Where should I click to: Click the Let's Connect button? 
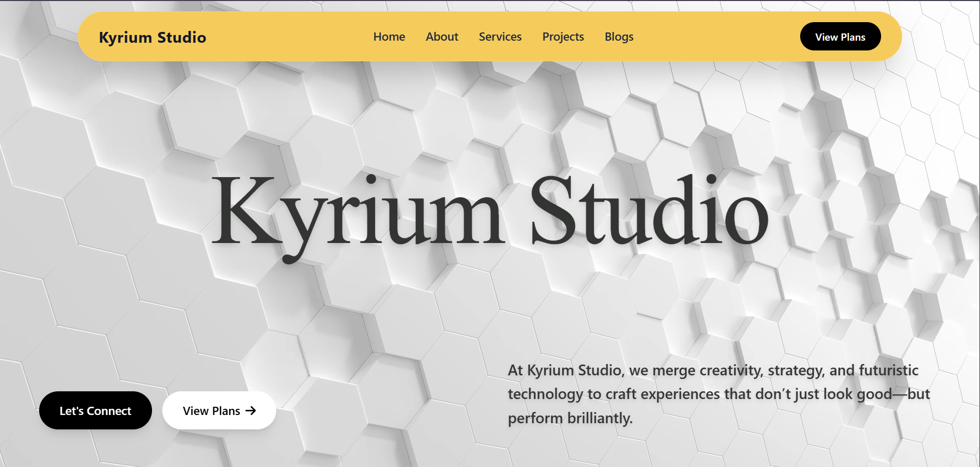(x=95, y=410)
